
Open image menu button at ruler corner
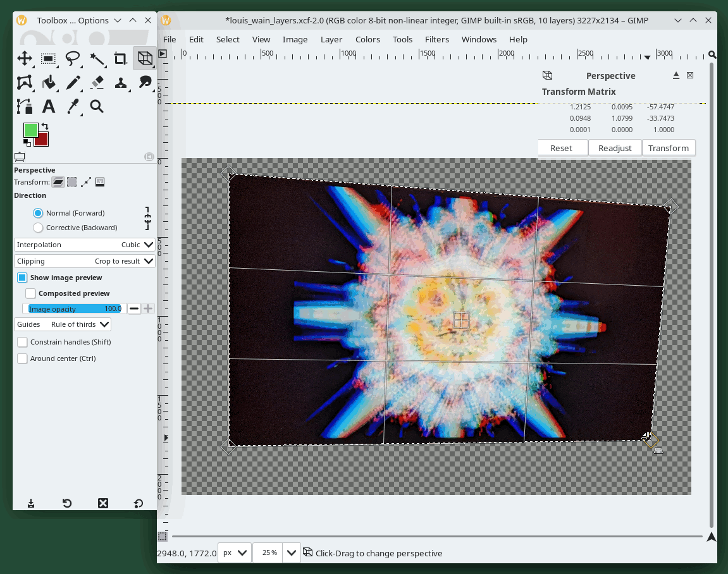coord(163,54)
